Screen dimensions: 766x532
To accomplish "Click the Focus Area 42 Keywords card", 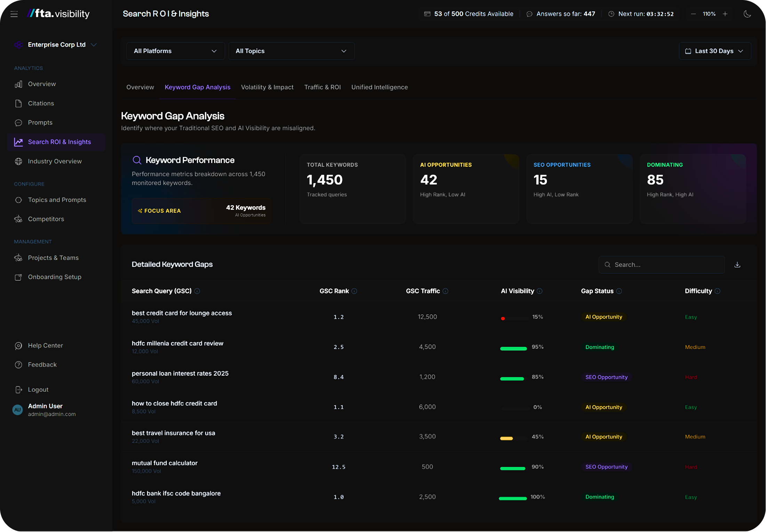I will click(x=202, y=211).
